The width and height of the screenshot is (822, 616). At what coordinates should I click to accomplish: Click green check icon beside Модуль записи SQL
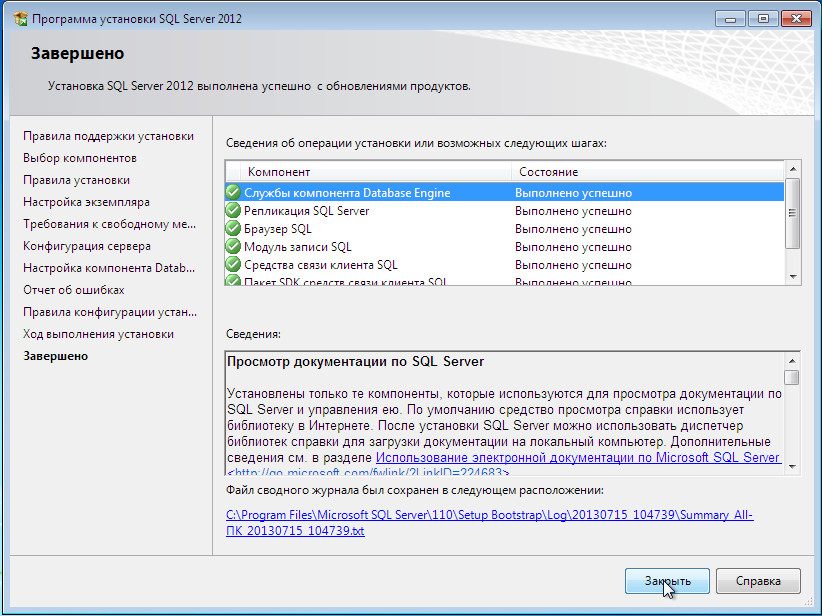(x=233, y=246)
